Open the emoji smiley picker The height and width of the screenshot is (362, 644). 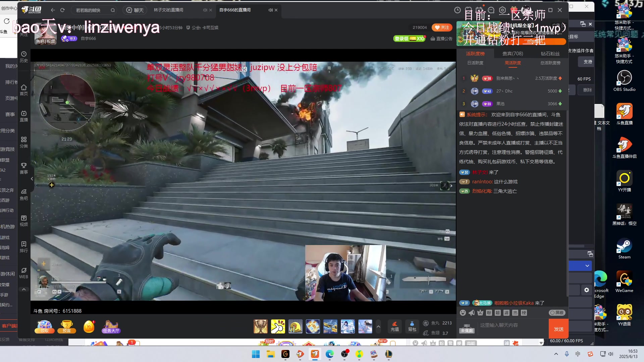463,313
